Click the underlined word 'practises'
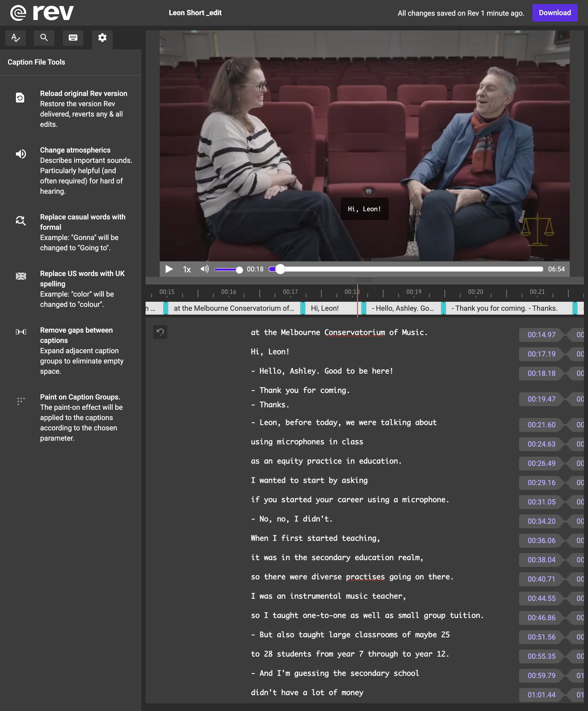Image resolution: width=588 pixels, height=711 pixels. tap(365, 577)
